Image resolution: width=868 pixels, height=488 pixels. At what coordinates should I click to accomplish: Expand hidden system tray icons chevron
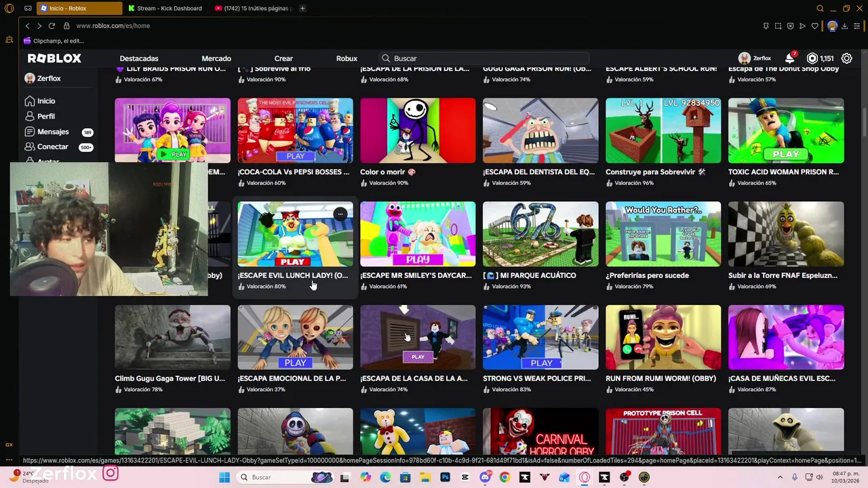780,477
